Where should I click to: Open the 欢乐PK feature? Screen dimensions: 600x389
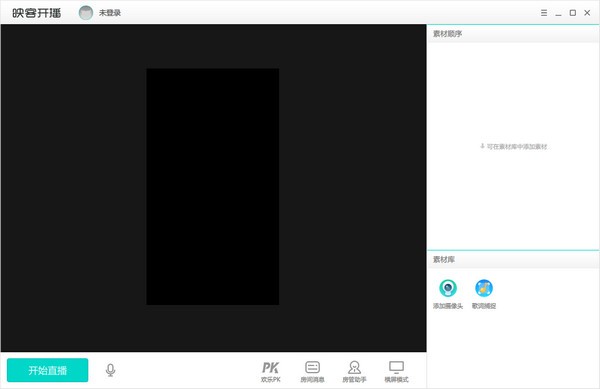[x=271, y=372]
